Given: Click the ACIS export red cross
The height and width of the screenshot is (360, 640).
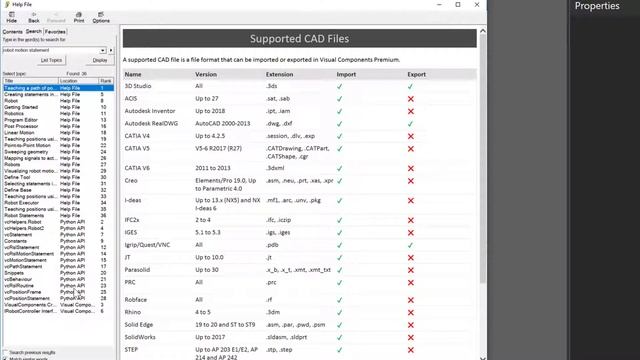Looking at the screenshot, I should (411, 99).
